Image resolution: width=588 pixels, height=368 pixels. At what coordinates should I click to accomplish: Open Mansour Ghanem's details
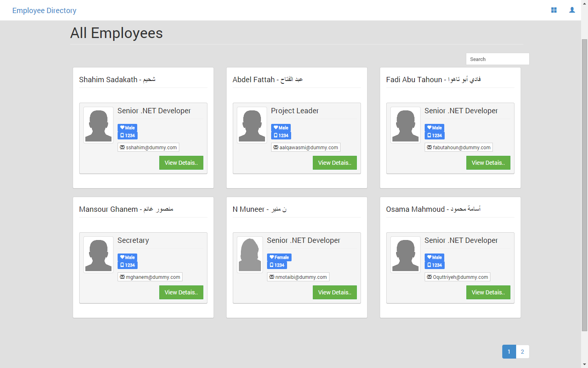[181, 292]
